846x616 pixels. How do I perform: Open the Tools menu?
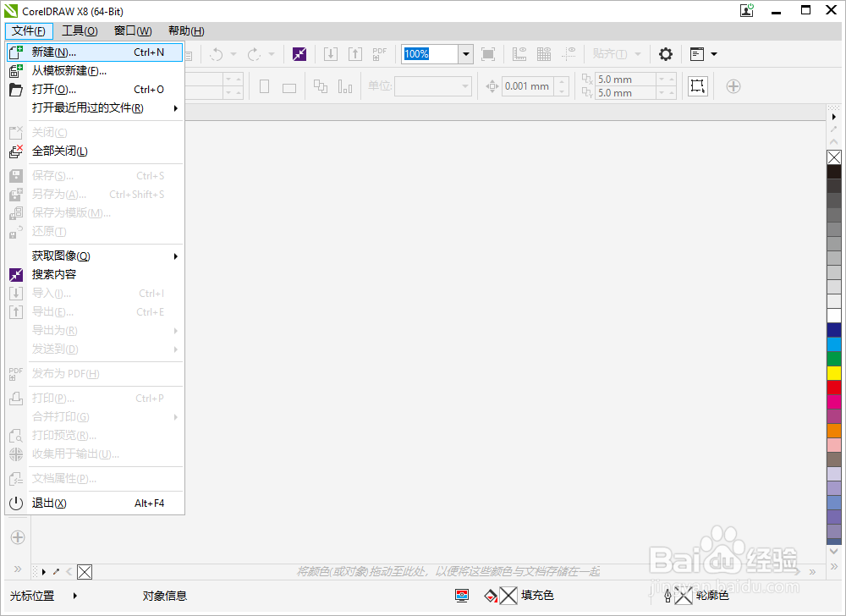click(80, 30)
